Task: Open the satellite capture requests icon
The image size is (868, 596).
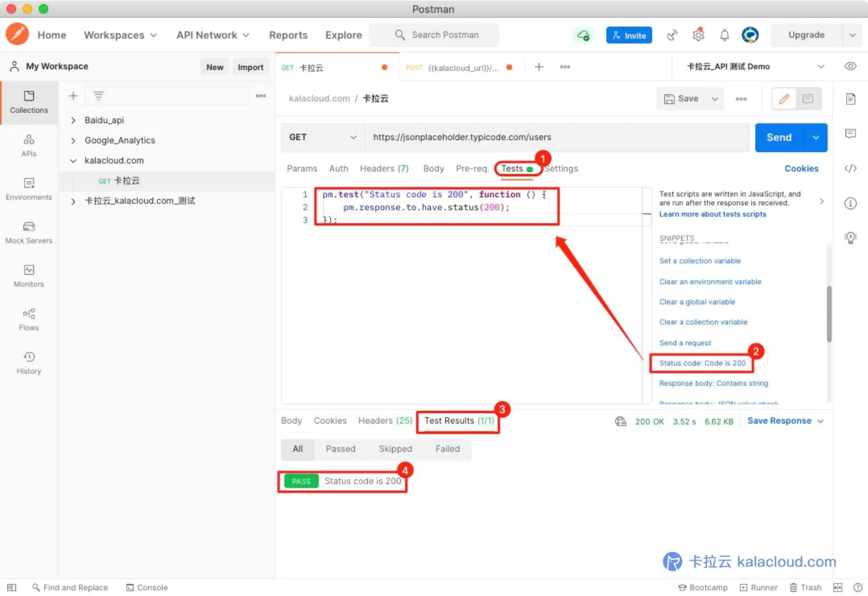Action: [672, 35]
